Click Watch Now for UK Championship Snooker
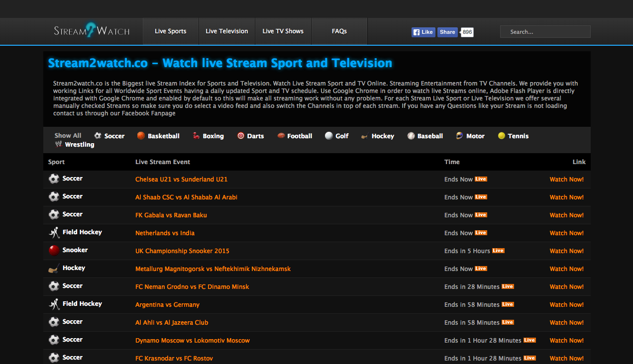633x364 pixels. (566, 251)
